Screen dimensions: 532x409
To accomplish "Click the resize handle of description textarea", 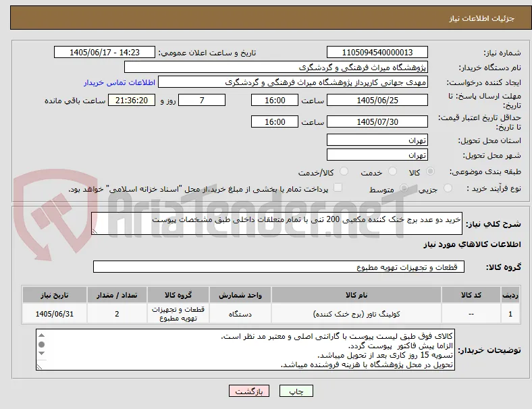I will pos(95,231).
